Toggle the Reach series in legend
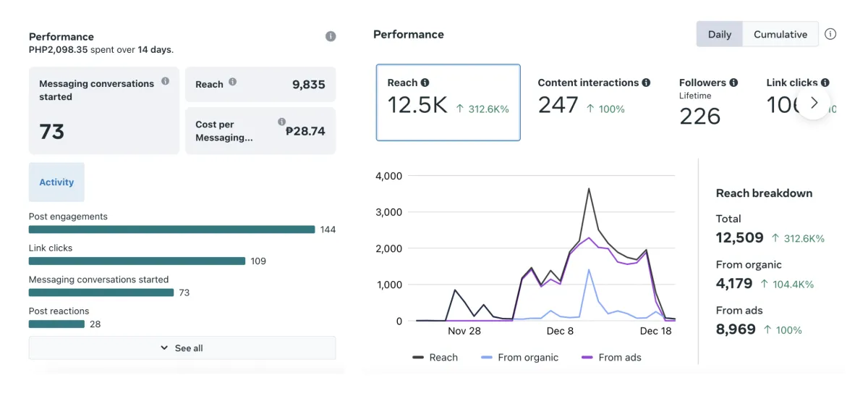Viewport: 868px width, 404px height. click(x=435, y=357)
